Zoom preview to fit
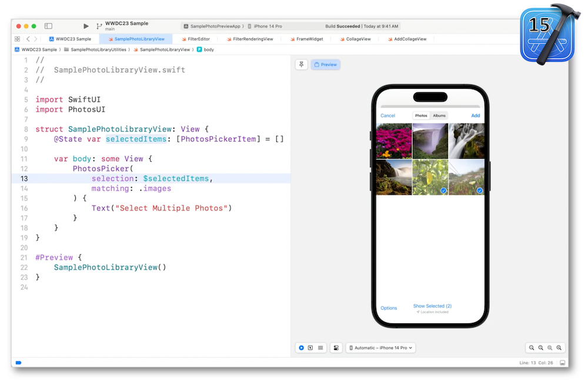The height and width of the screenshot is (381, 588). click(x=550, y=347)
